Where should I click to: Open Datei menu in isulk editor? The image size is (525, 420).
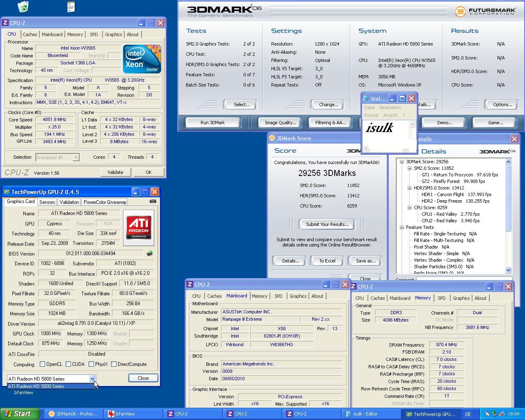[x=369, y=107]
